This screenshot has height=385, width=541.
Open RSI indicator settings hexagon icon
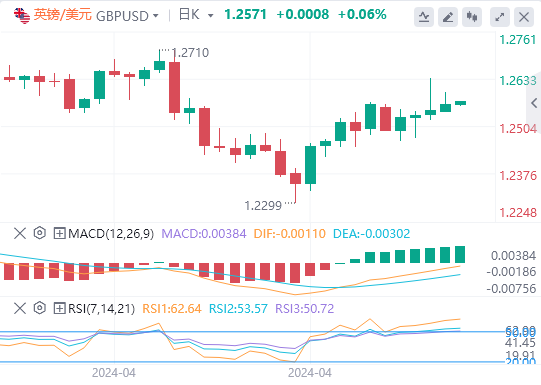[x=40, y=308]
